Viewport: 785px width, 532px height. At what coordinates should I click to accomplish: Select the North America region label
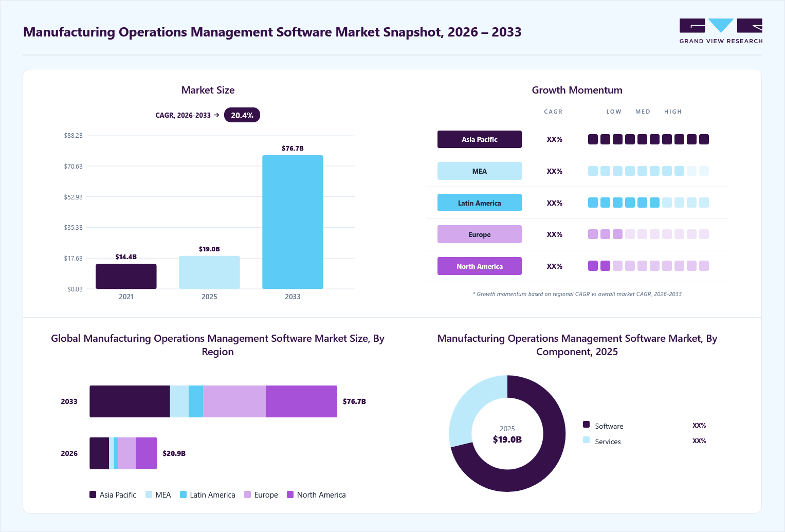pyautogui.click(x=480, y=266)
